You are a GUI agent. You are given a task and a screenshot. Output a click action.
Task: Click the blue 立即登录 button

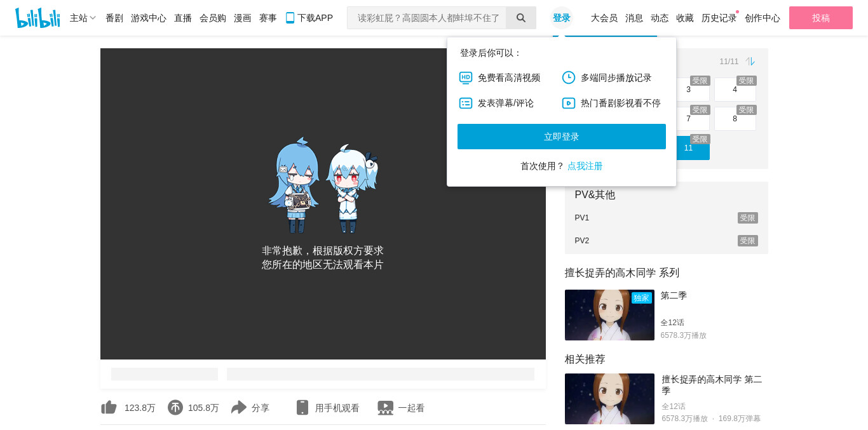coord(562,137)
